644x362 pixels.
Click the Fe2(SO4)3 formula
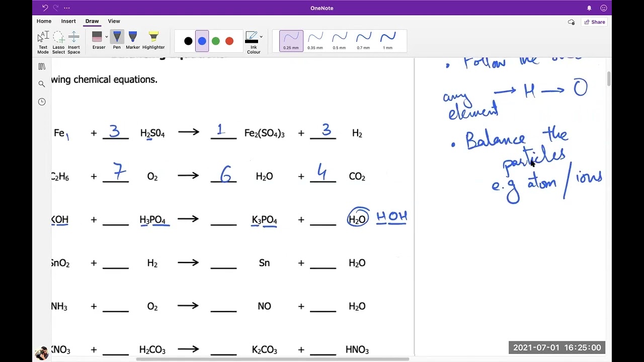(x=264, y=133)
